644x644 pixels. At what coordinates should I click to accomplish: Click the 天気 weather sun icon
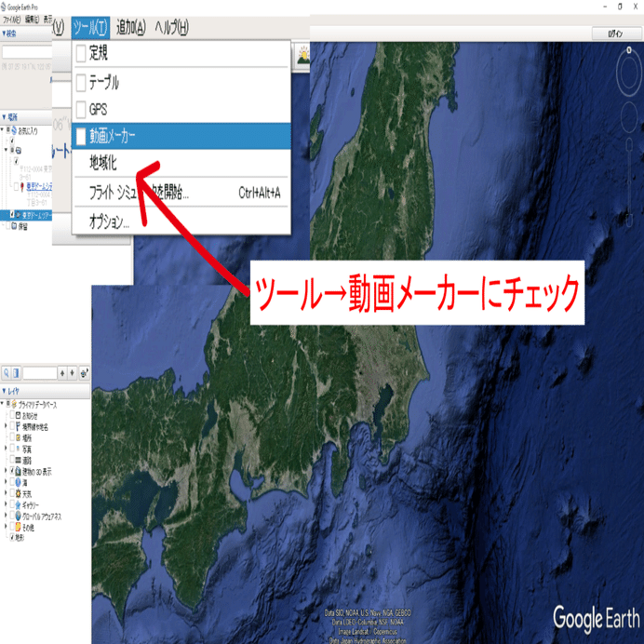point(18,493)
